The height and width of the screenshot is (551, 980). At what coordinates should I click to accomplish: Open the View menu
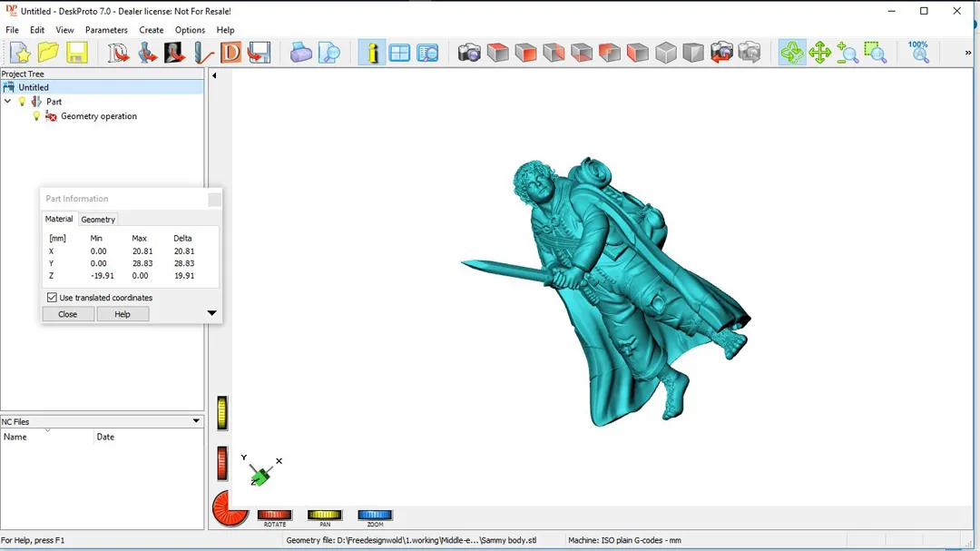point(64,30)
